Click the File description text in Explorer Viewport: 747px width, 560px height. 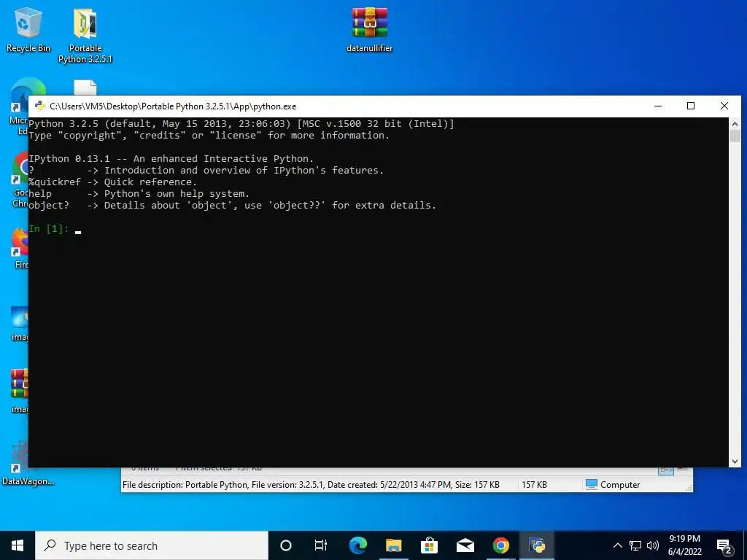point(311,485)
